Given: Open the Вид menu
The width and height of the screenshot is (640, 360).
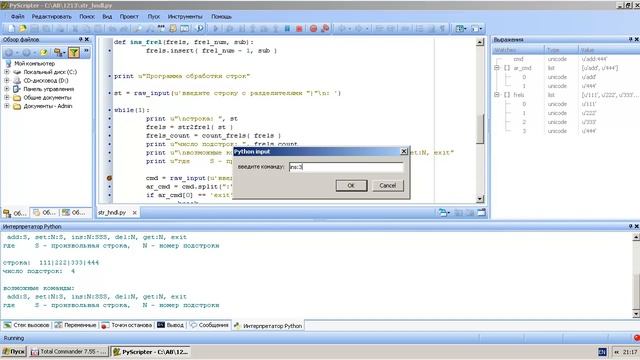Looking at the screenshot, I should [107, 17].
